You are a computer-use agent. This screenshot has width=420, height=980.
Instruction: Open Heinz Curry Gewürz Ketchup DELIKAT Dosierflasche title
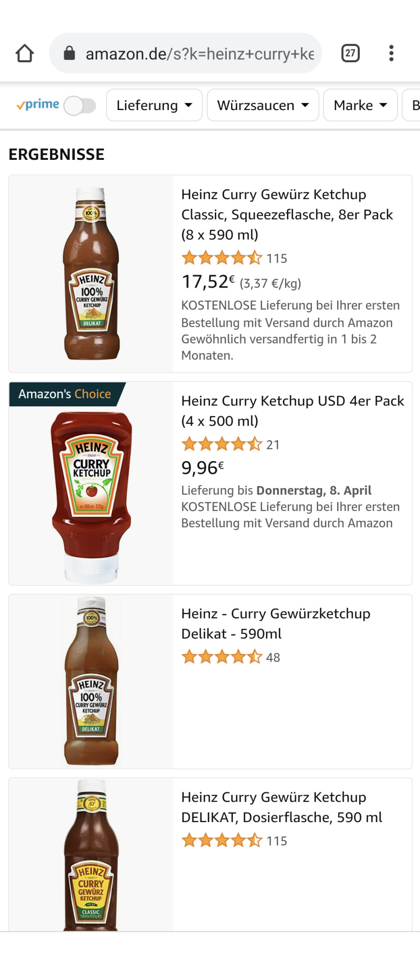pos(281,807)
